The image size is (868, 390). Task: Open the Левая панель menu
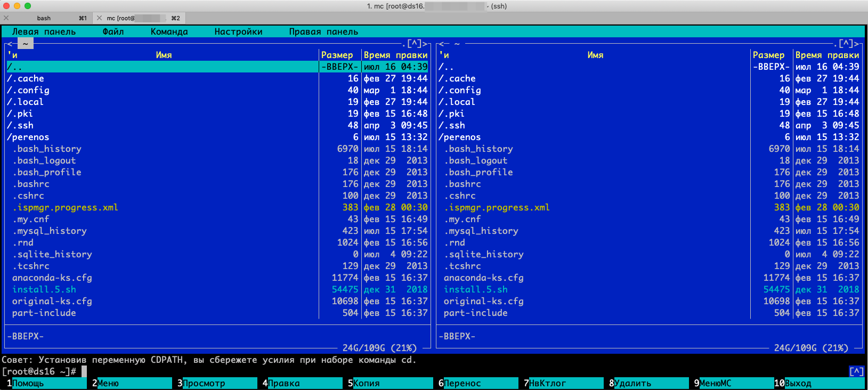[44, 31]
